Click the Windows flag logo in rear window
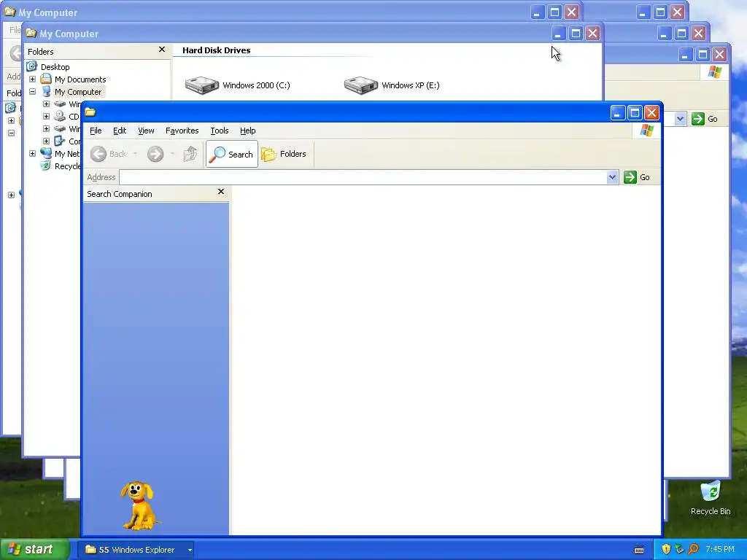 pos(715,72)
